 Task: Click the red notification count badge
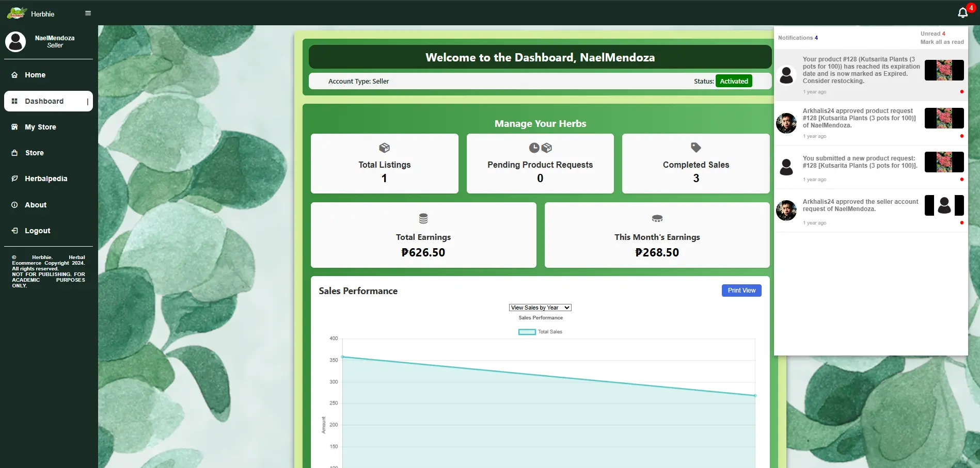[971, 8]
